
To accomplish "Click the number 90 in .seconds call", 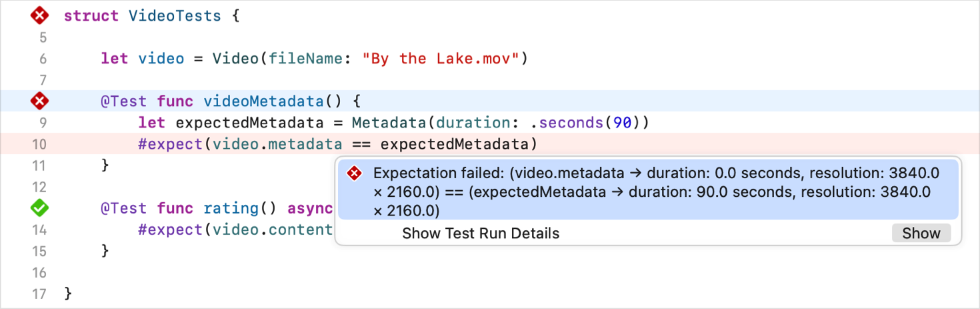I will (622, 123).
